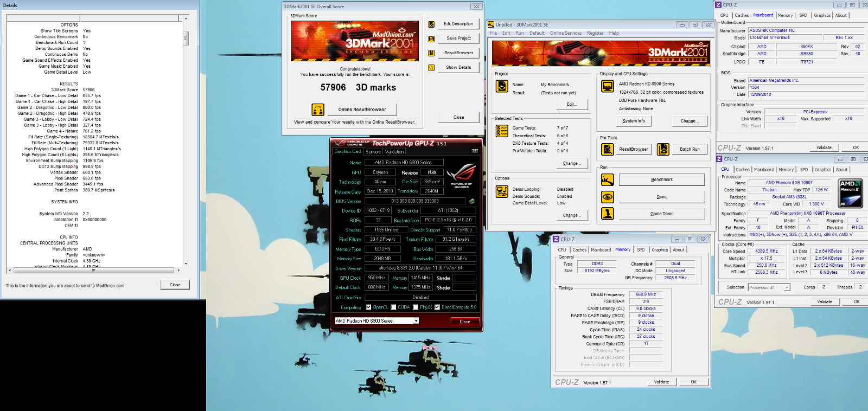Viewport: 868px width, 411px height.
Task: Toggle the CUDA checkbox in GPU-Z
Action: [394, 307]
